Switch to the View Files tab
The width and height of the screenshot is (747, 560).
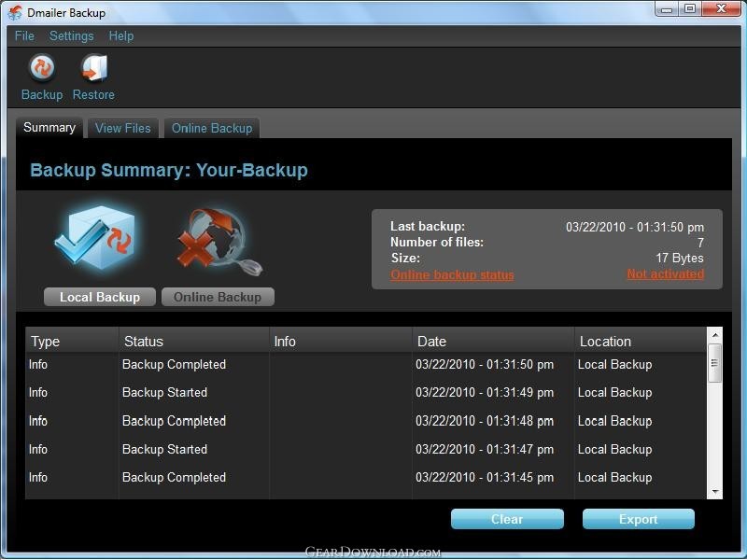(122, 128)
